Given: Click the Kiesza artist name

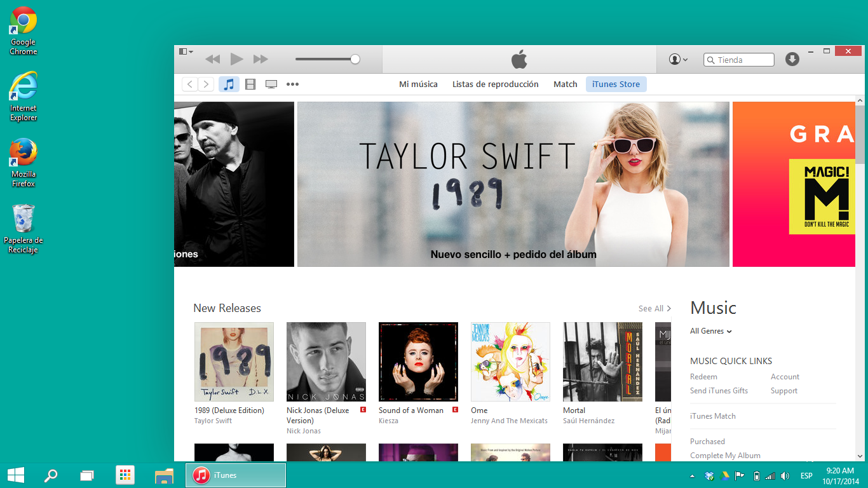Looking at the screenshot, I should coord(388,421).
